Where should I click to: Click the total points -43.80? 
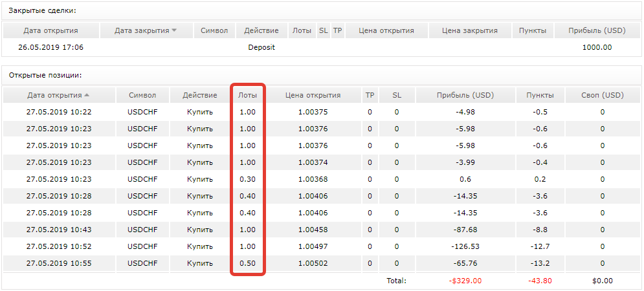540,281
